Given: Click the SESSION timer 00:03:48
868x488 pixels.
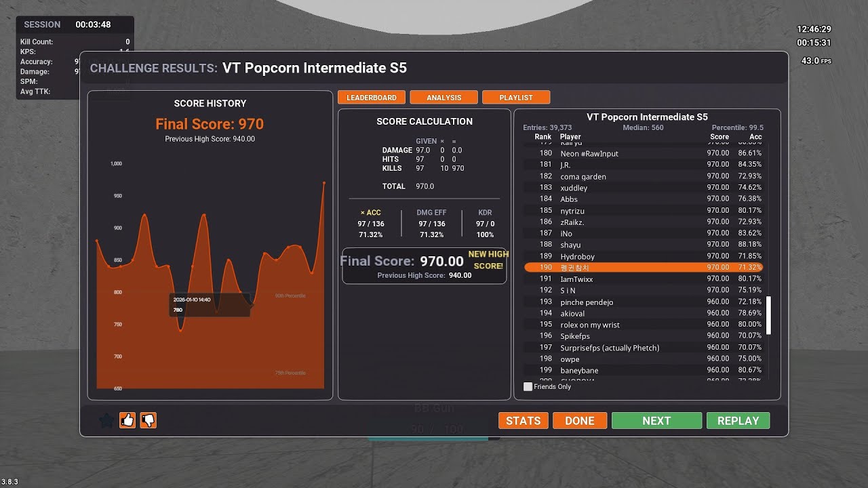Looking at the screenshot, I should point(93,24).
